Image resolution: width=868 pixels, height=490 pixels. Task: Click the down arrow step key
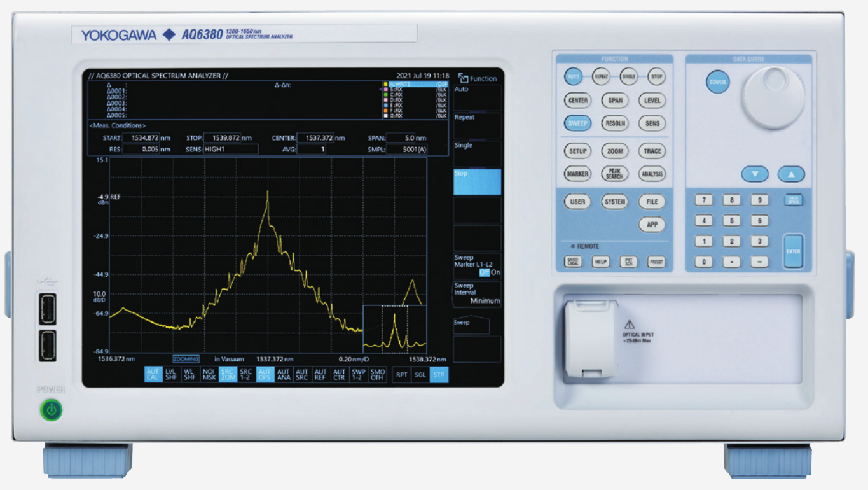coord(755,174)
